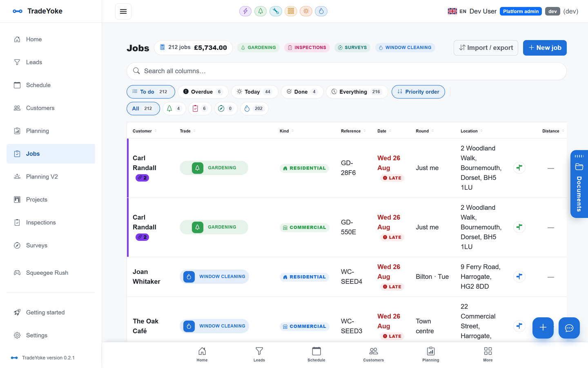This screenshot has width=588, height=368.
Task: Sort by Location column
Action: pyautogui.click(x=472, y=131)
